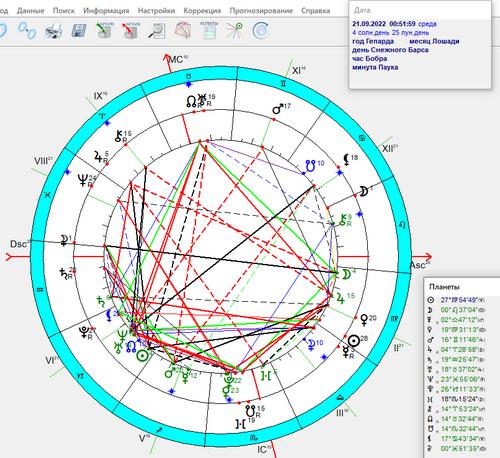Select the black North Node glyph near MC
The image size is (500, 458).
tap(192, 102)
